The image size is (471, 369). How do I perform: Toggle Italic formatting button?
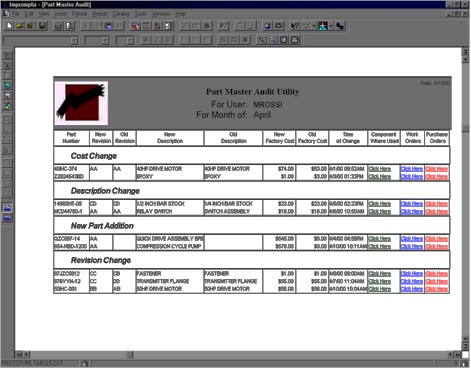point(157,40)
